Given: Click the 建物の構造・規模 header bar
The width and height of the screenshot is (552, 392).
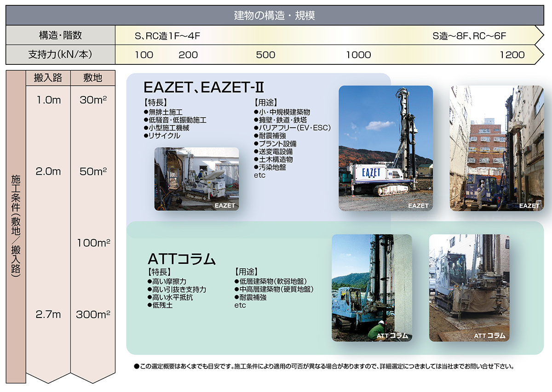Looking at the screenshot, I should [274, 16].
